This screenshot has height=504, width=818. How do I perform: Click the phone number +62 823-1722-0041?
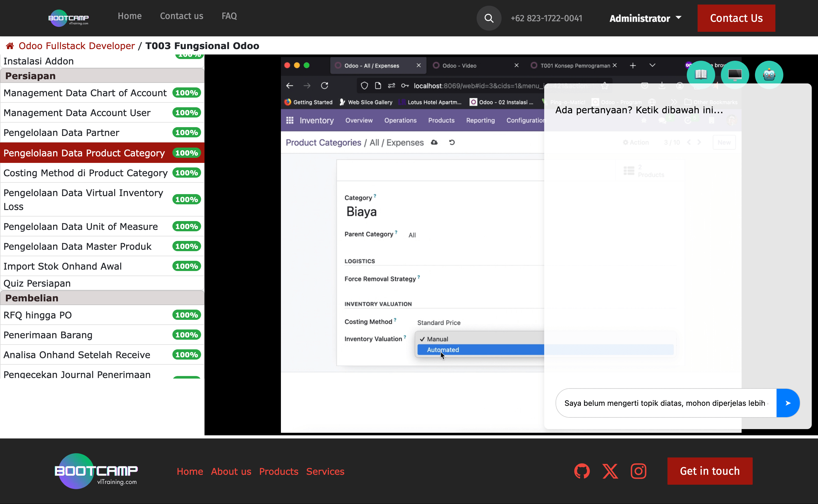[x=546, y=18]
